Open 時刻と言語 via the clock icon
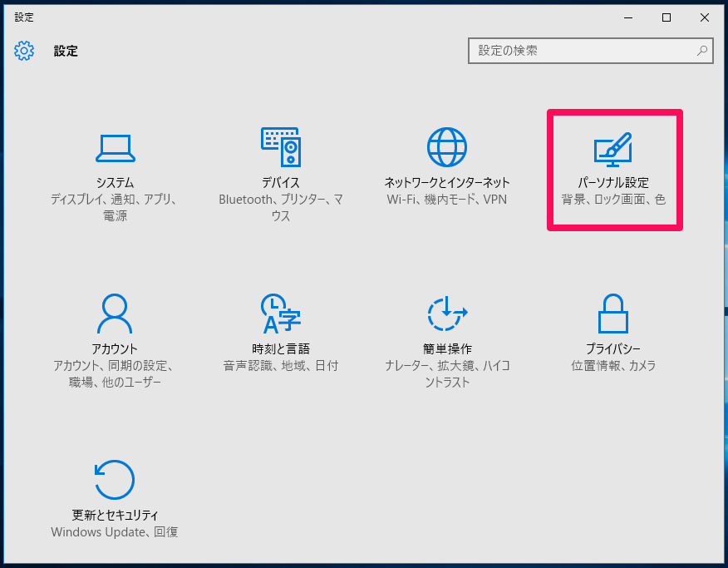Image resolution: width=728 pixels, height=568 pixels. (280, 312)
